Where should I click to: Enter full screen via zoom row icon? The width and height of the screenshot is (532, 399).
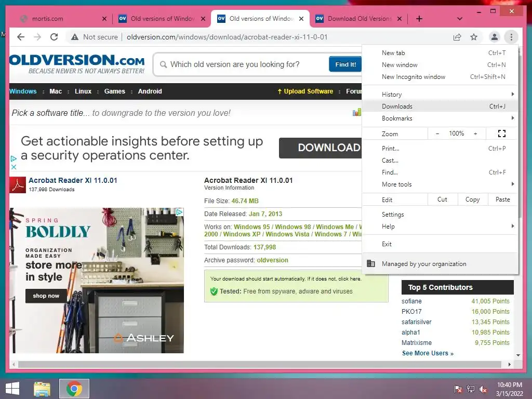502,134
